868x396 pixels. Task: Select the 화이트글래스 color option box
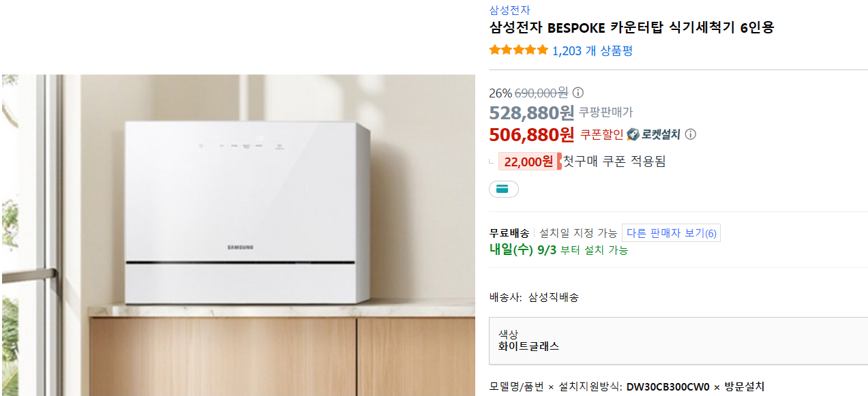click(x=678, y=340)
